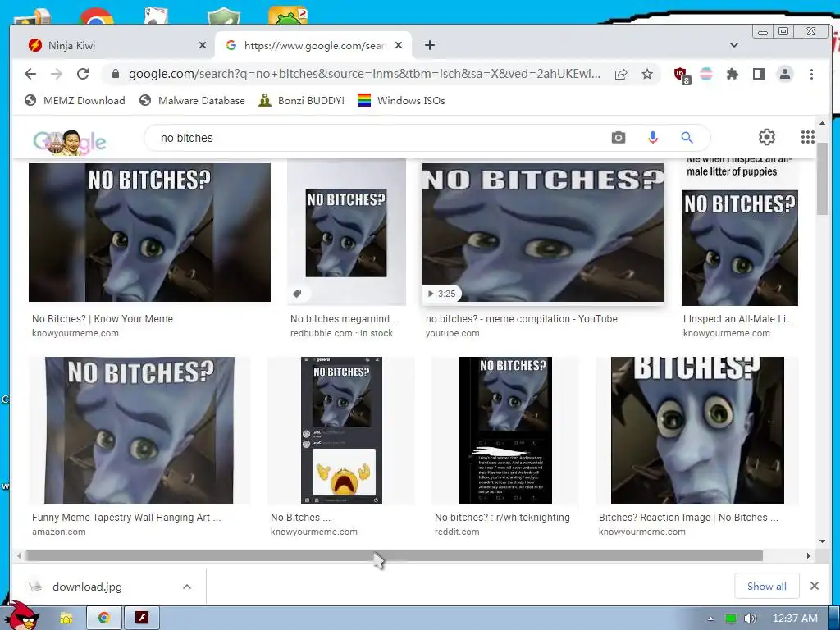The image size is (840, 630).
Task: Open the Malware Database bookmark
Action: click(192, 101)
